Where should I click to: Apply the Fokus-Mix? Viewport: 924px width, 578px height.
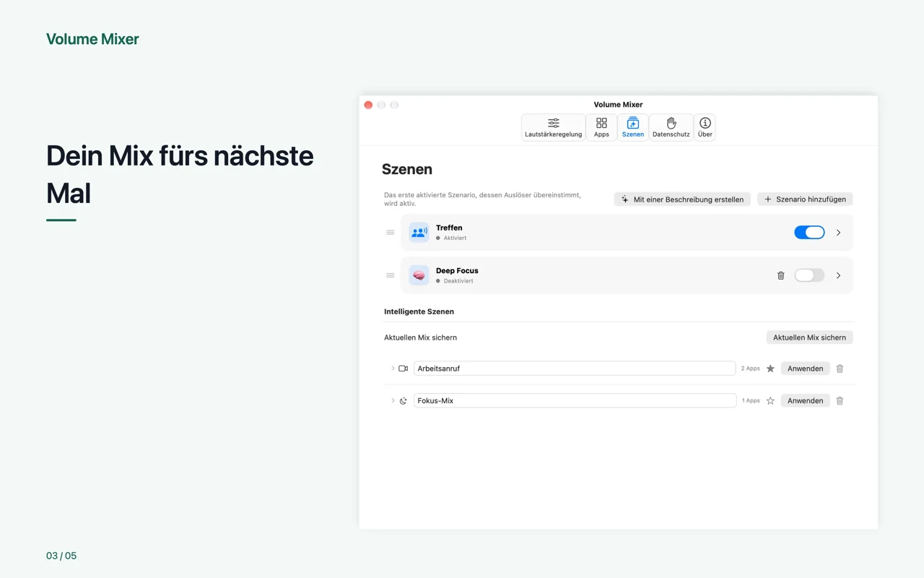(x=805, y=401)
